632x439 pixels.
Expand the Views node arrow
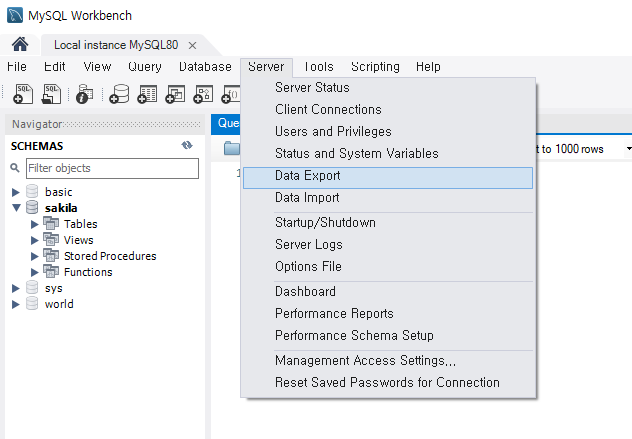(x=35, y=241)
